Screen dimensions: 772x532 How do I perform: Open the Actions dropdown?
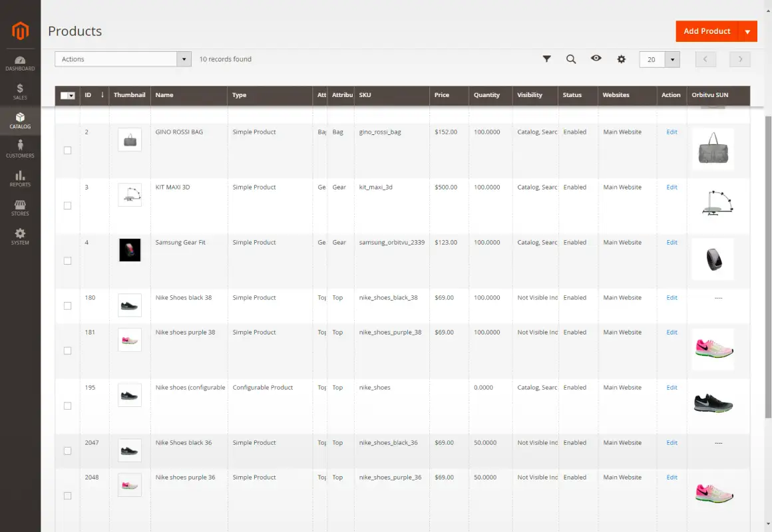(x=122, y=59)
